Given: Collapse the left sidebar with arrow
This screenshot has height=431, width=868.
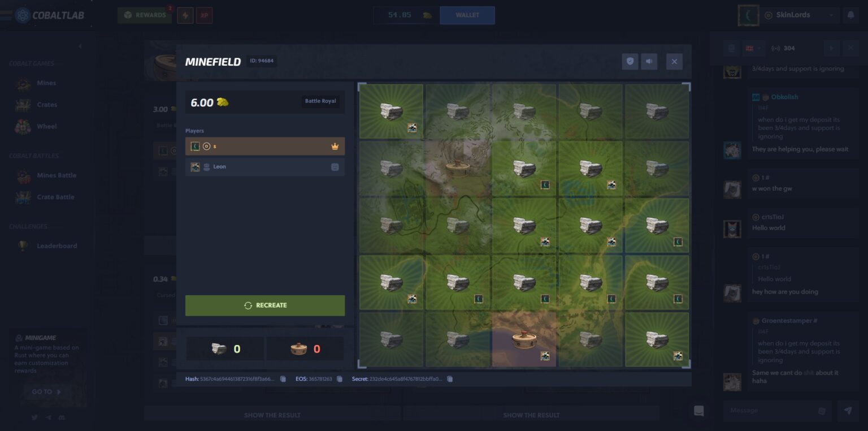Looking at the screenshot, I should point(80,46).
